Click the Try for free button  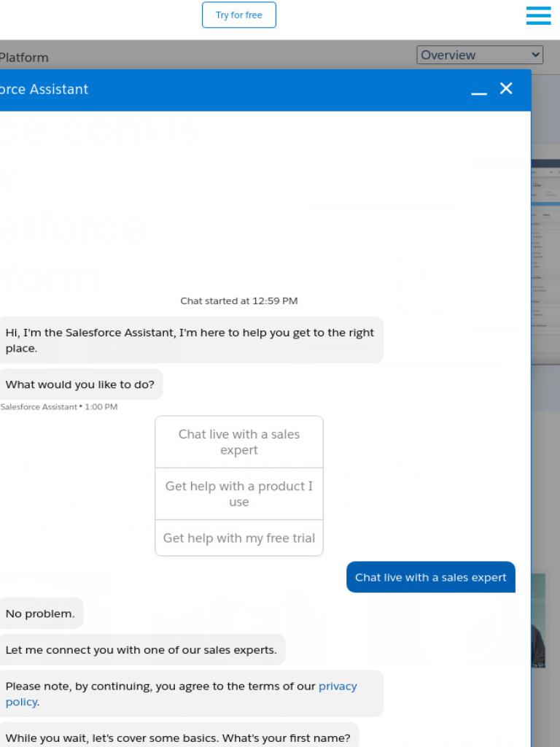click(239, 15)
